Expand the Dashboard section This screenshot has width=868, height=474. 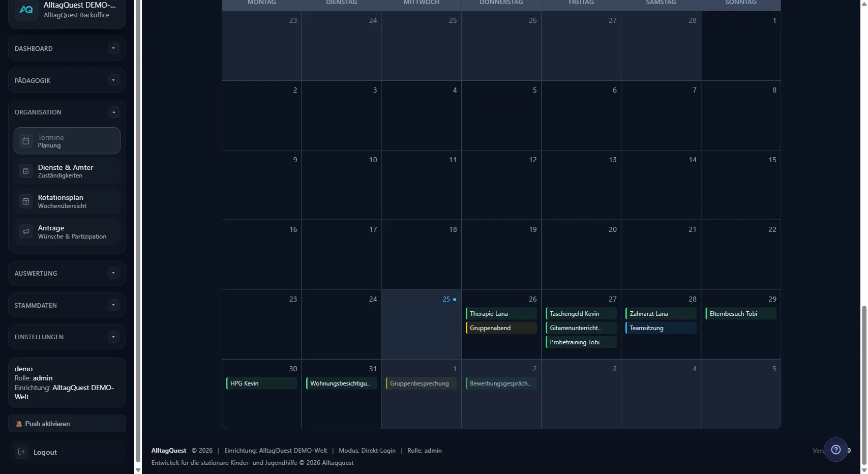coord(113,48)
